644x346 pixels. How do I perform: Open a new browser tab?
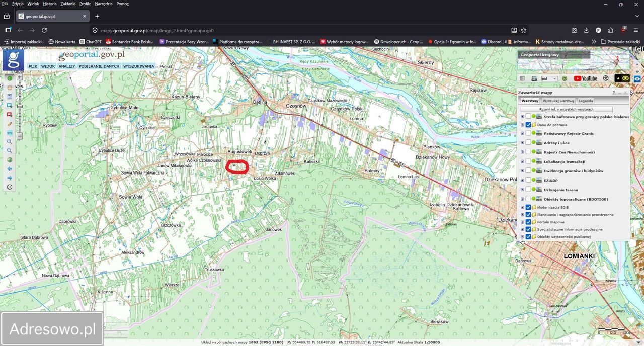click(97, 16)
